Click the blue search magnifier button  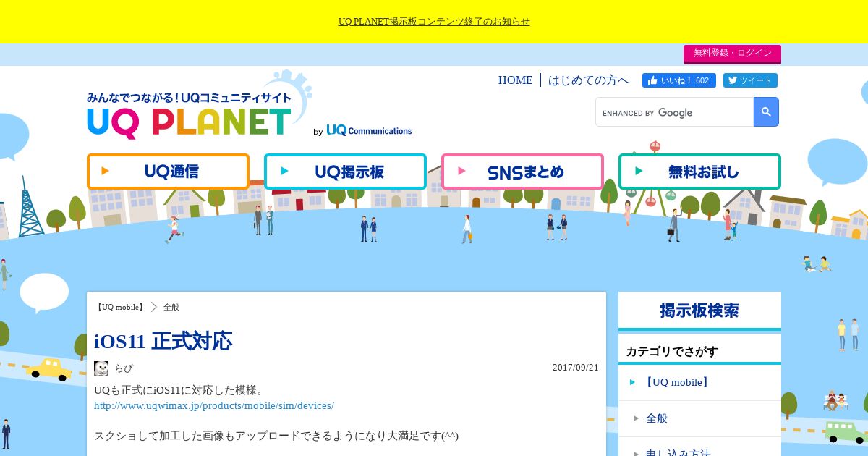tap(766, 112)
